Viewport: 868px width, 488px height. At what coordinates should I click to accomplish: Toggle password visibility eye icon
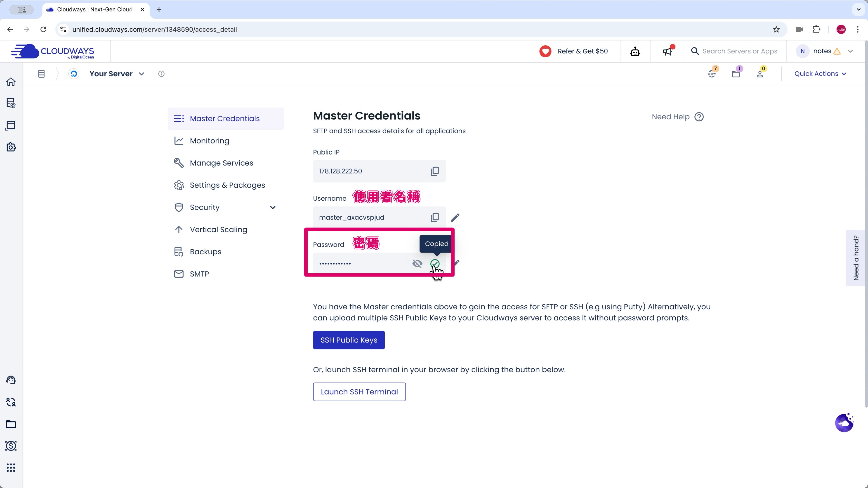[417, 263]
